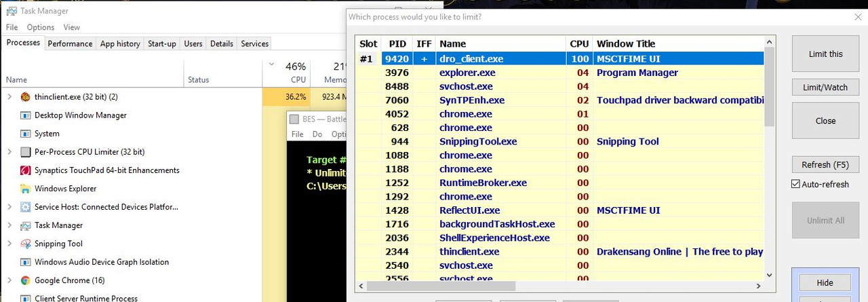This screenshot has width=868, height=302.
Task: Click Service Host gear icon
Action: tap(26, 207)
